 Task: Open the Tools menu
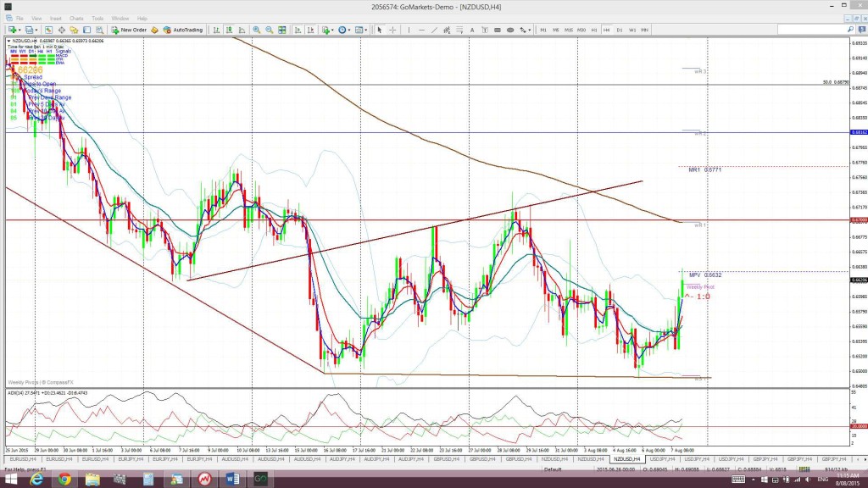(97, 19)
